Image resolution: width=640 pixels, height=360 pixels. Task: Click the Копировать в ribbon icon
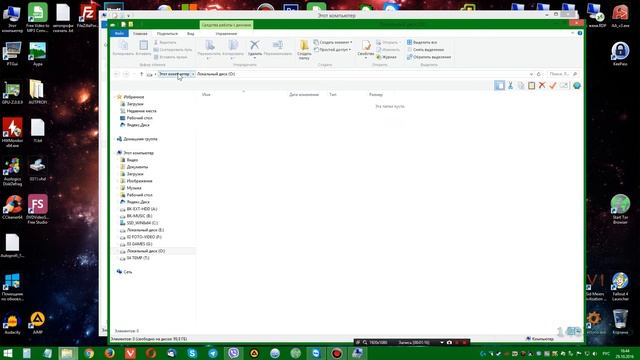tap(233, 49)
